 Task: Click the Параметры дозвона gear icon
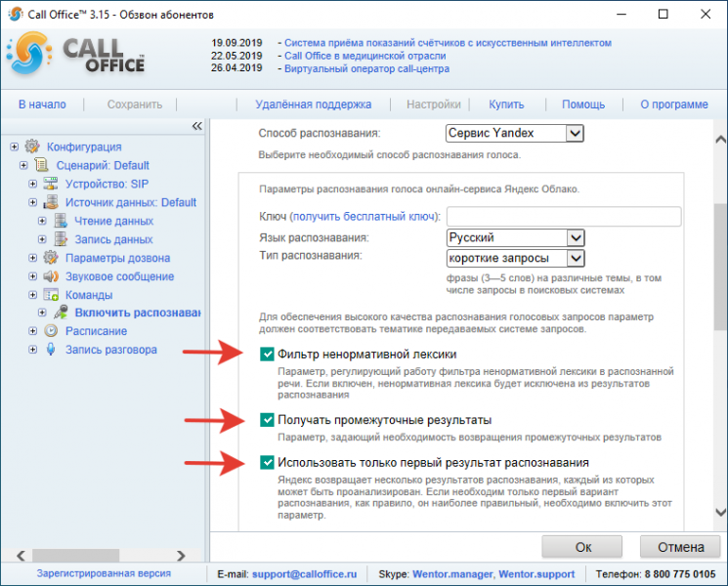[51, 258]
